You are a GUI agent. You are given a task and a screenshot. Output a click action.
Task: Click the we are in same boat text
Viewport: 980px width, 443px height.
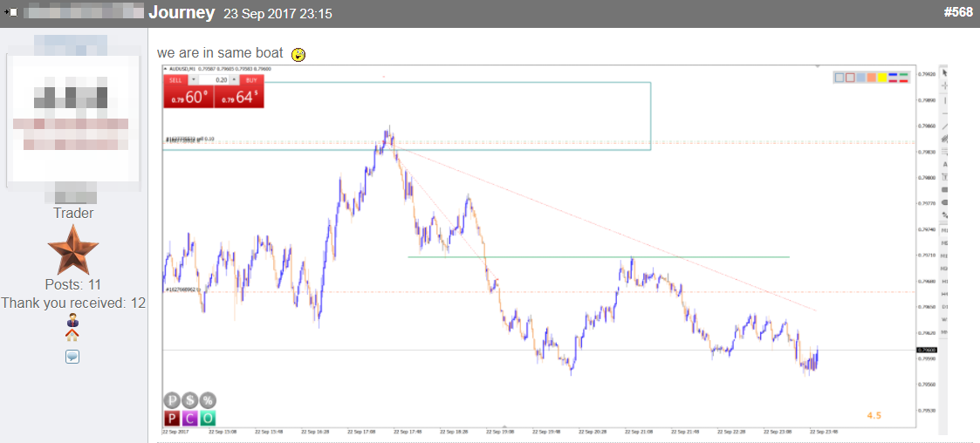[221, 54]
